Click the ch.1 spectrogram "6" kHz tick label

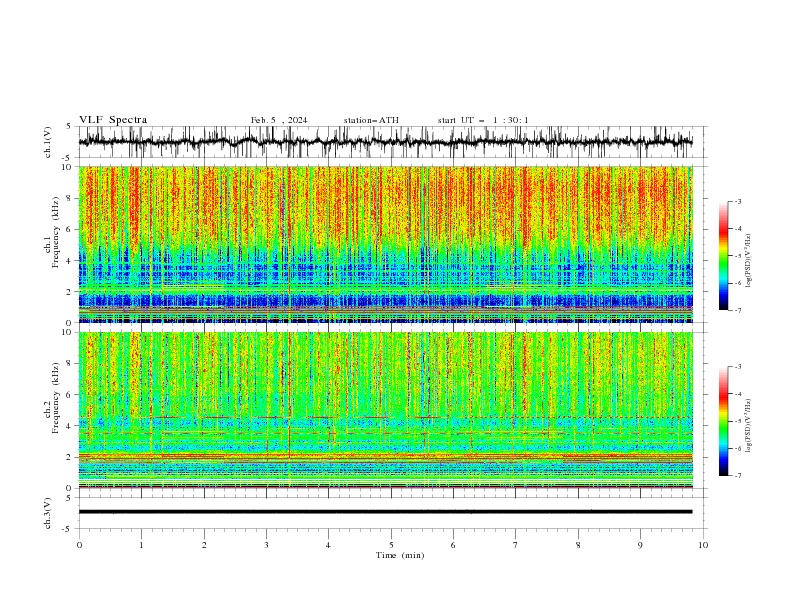click(x=70, y=230)
